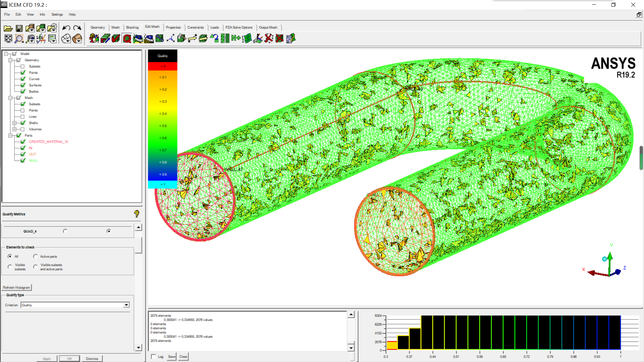Screen dimensions: 644x362
Task: Open the Settings menu
Action: pyautogui.click(x=57, y=14)
